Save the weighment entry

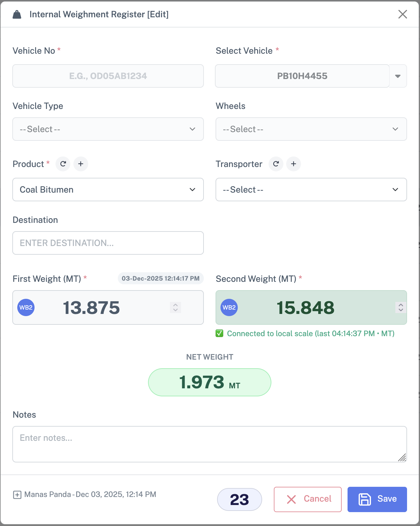(377, 499)
